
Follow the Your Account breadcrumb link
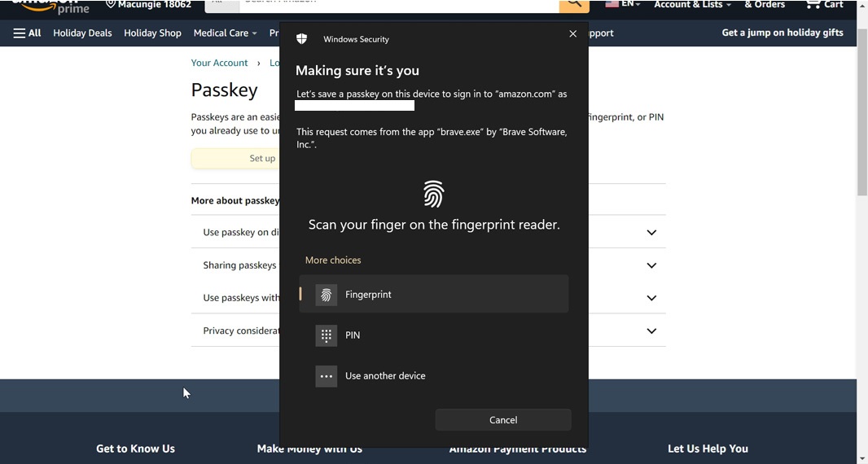pyautogui.click(x=219, y=63)
